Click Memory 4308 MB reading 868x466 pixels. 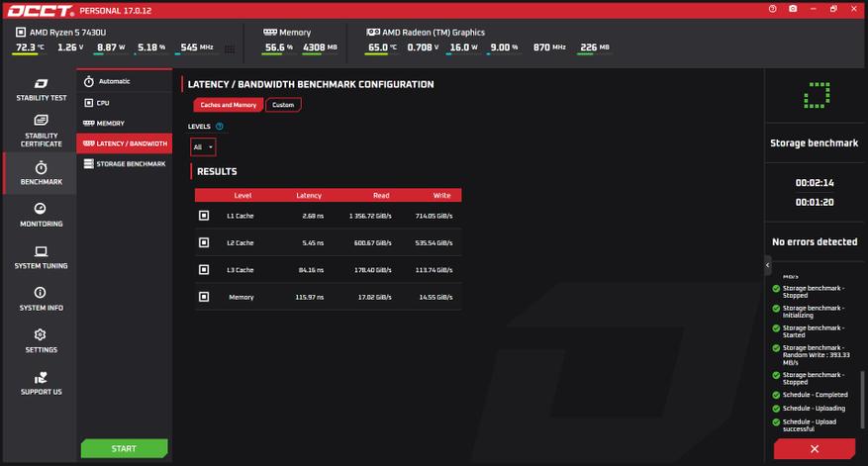pos(320,47)
